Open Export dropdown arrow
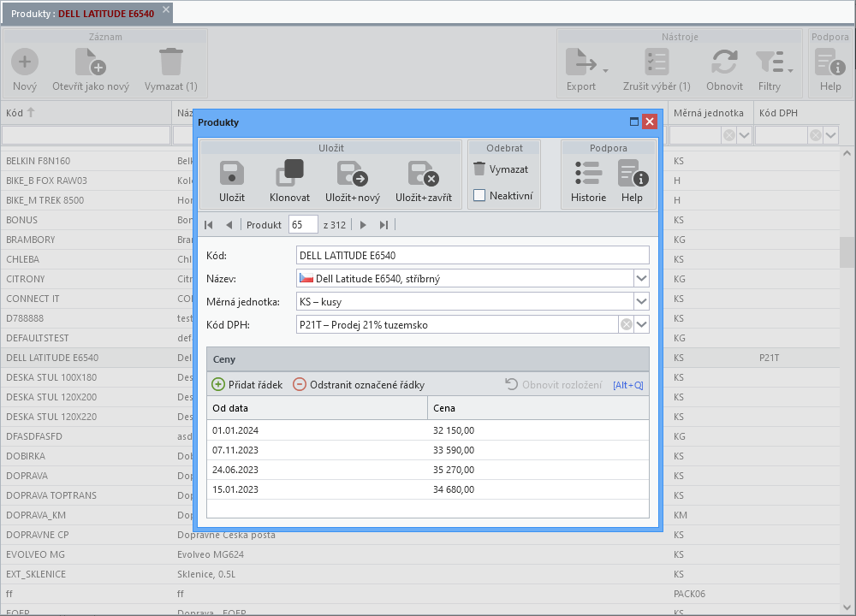Image resolution: width=856 pixels, height=616 pixels. click(605, 71)
